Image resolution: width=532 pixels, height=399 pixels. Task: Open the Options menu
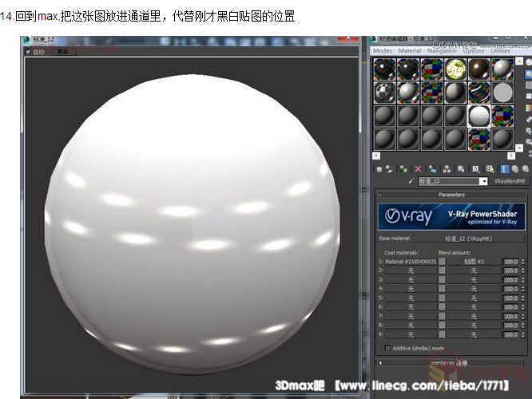point(474,51)
